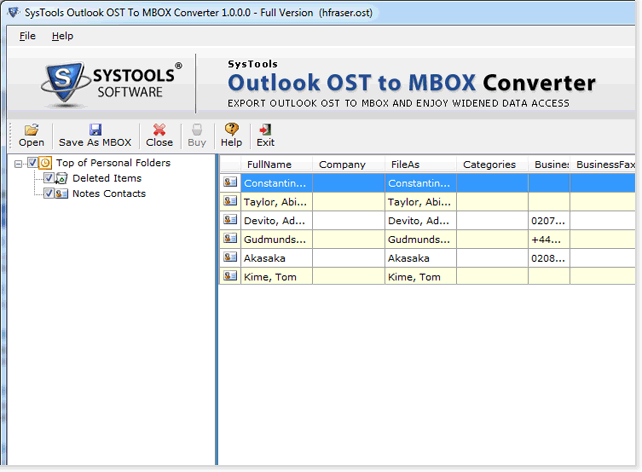Select the Kime, Tom FullName cell
Viewport: 642px width, 472px height.
click(277, 277)
